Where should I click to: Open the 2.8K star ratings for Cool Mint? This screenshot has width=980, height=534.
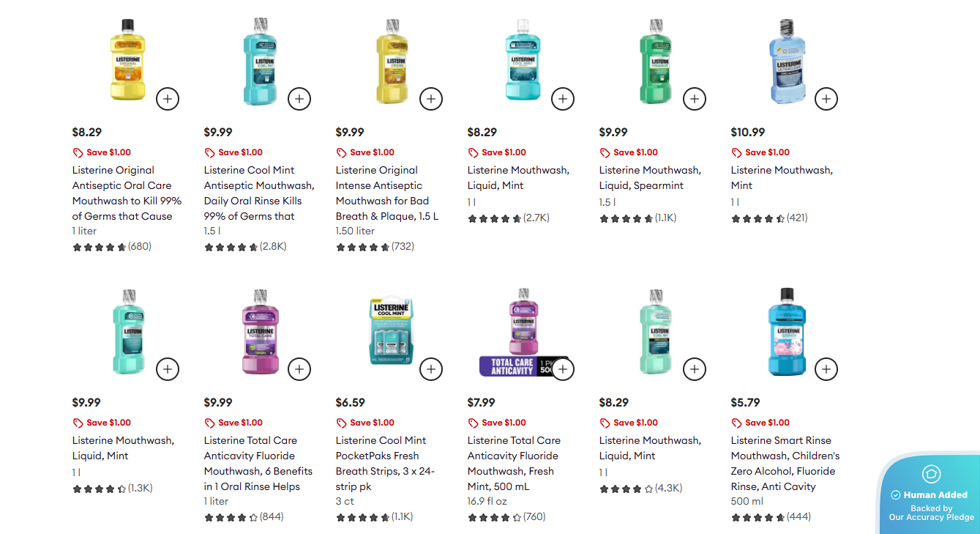[245, 247]
